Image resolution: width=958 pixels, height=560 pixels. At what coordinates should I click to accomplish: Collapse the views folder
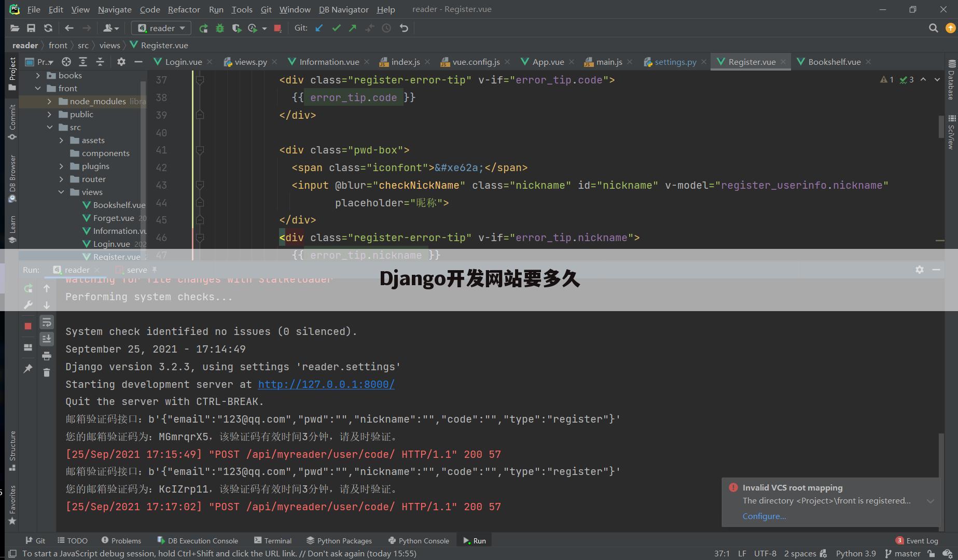tap(61, 192)
